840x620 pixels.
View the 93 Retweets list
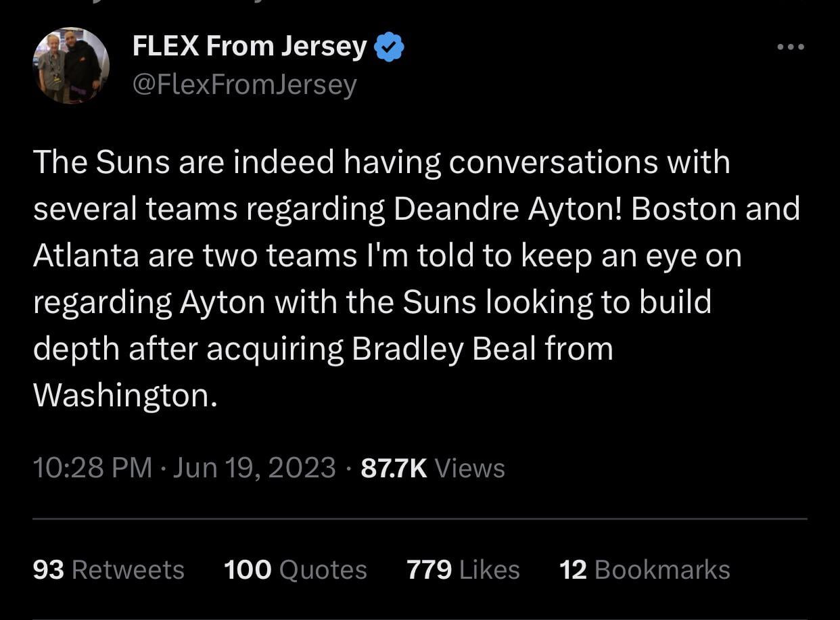(108, 569)
